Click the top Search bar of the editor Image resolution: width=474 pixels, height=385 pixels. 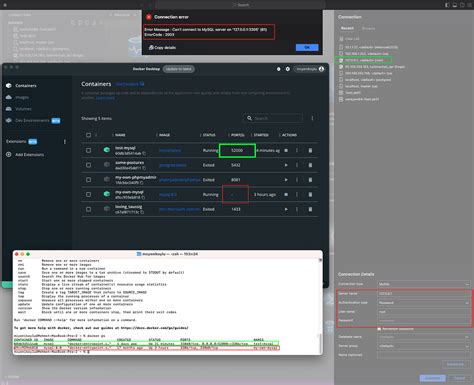coord(241,5)
